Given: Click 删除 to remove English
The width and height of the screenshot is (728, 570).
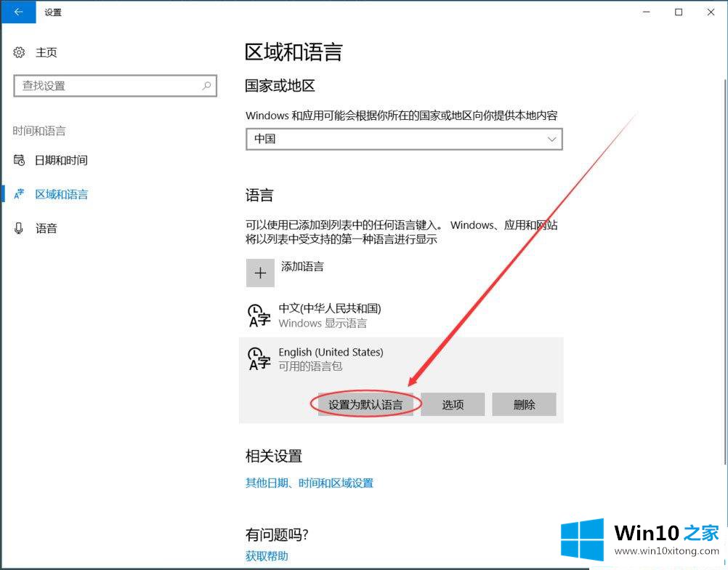Looking at the screenshot, I should click(x=524, y=404).
